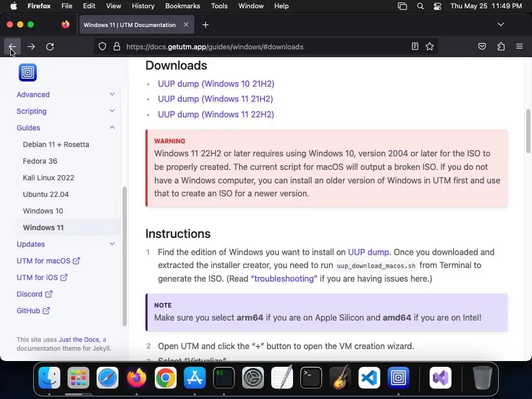Image resolution: width=532 pixels, height=399 pixels.
Task: Open tracking protection shield icon
Action: [102, 46]
